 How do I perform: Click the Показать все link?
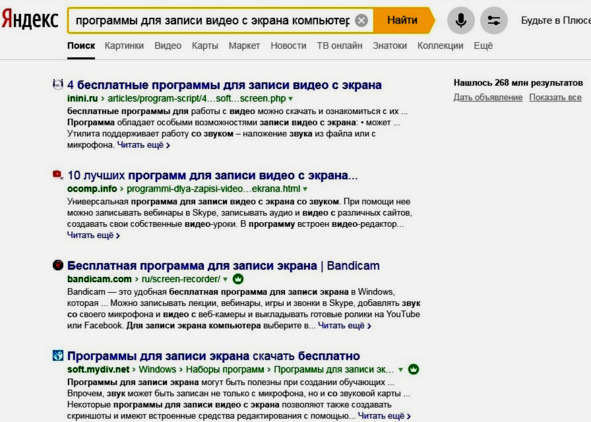[x=555, y=97]
